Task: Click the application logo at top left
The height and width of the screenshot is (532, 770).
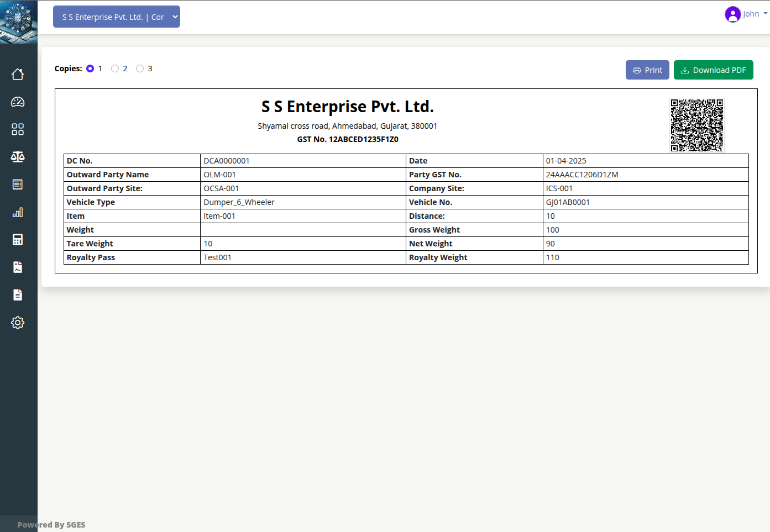Action: pos(19,22)
